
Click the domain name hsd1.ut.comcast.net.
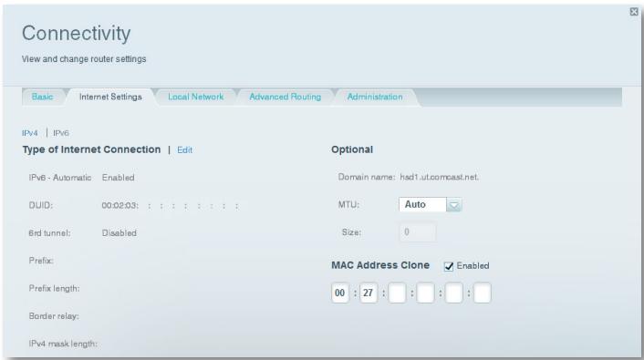439,178
